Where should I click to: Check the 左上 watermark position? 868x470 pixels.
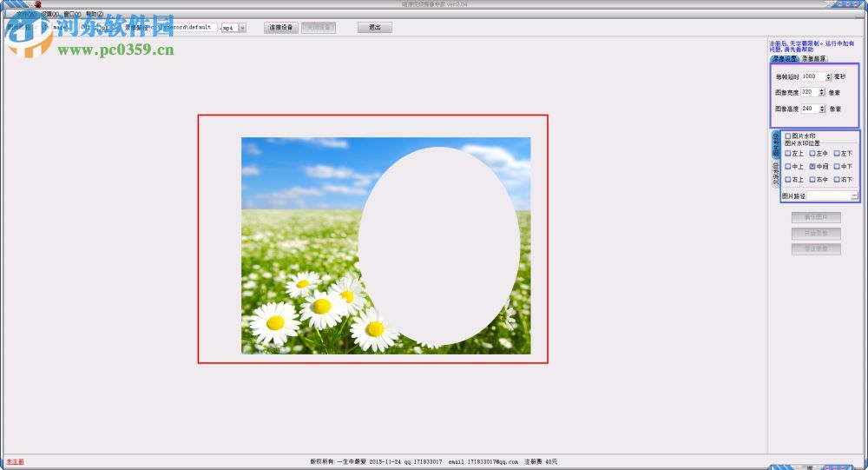click(x=788, y=154)
